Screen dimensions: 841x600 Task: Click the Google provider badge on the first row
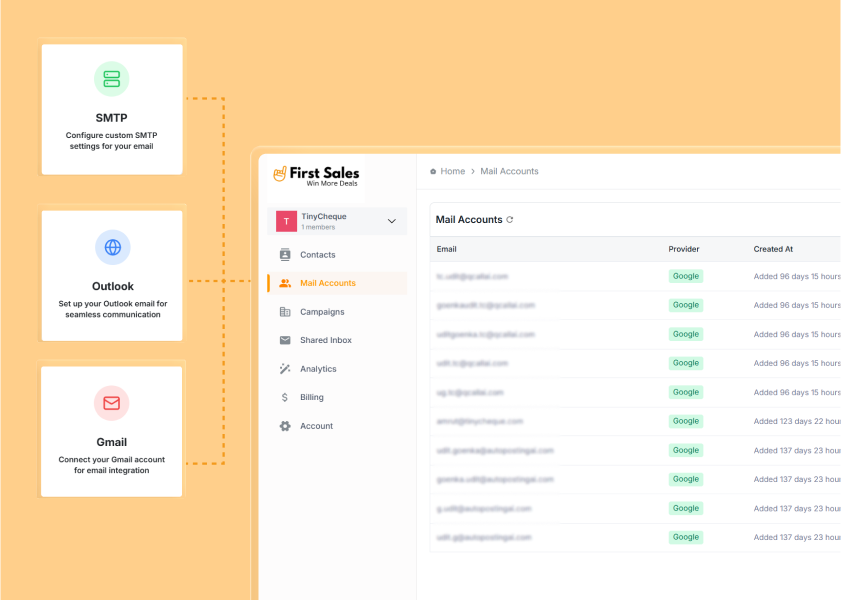(685, 276)
